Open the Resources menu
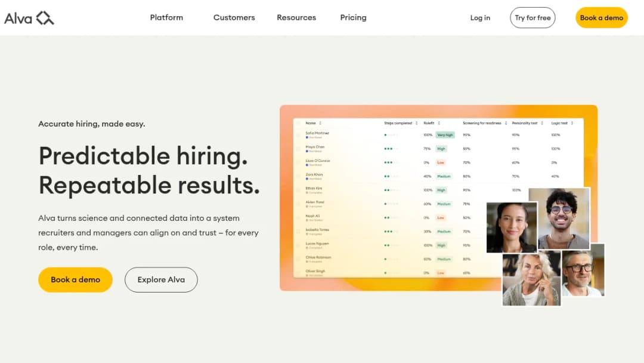Viewport: 644px width, 363px height. coord(296,18)
